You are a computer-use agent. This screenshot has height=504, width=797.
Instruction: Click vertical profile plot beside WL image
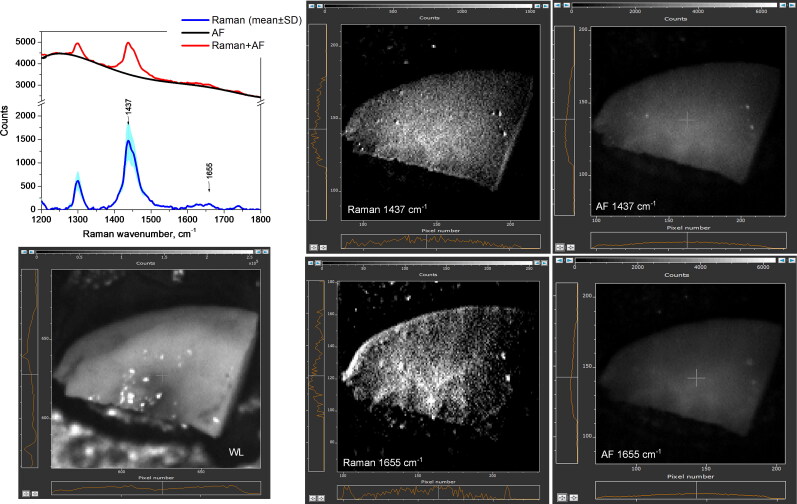[x=29, y=368]
